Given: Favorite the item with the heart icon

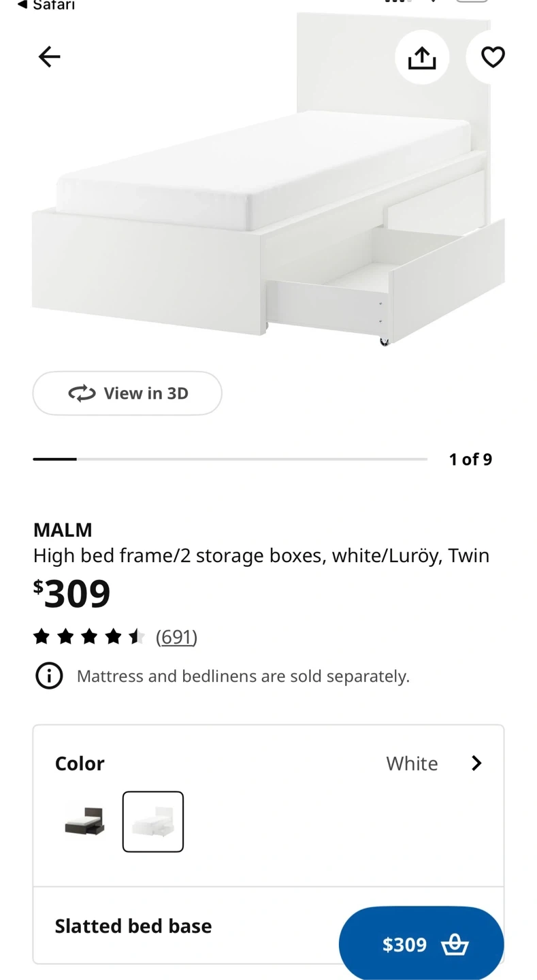Looking at the screenshot, I should point(493,57).
